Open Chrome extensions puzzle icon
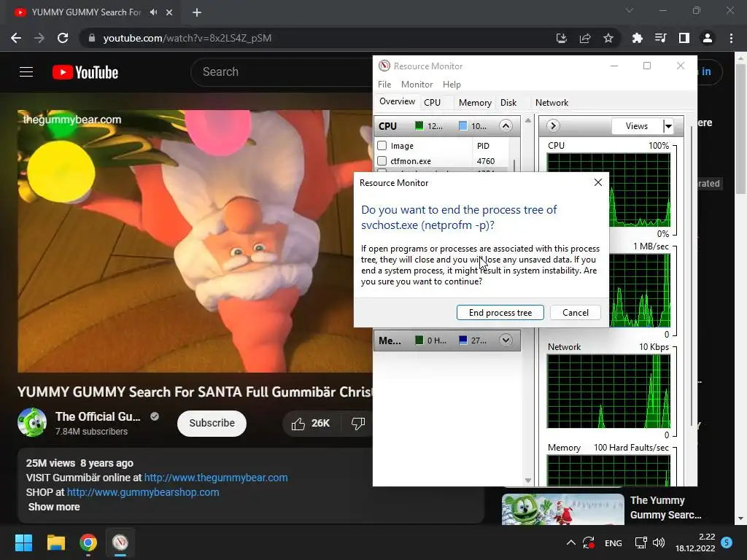The height and width of the screenshot is (560, 747). [x=638, y=38]
